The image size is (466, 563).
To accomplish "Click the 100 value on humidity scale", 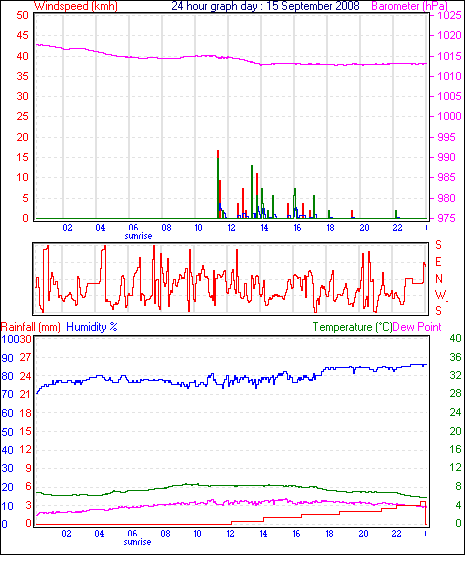I will coord(10,339).
